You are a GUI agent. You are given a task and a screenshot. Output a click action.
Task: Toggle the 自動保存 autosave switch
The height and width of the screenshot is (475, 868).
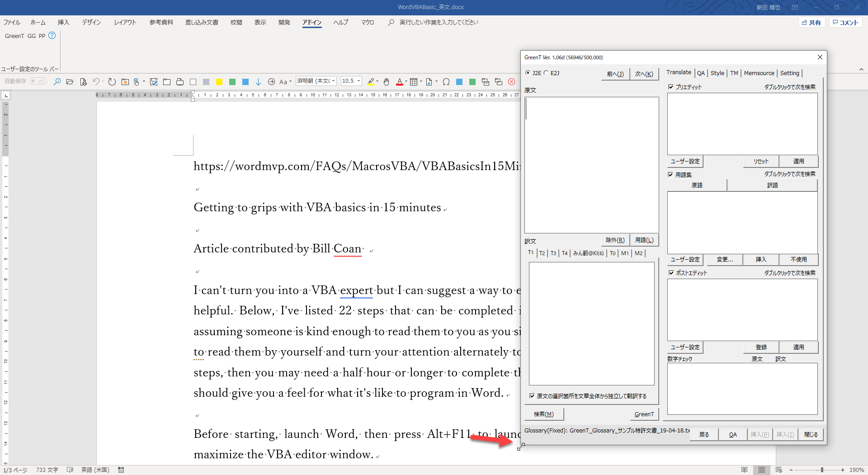coord(38,81)
